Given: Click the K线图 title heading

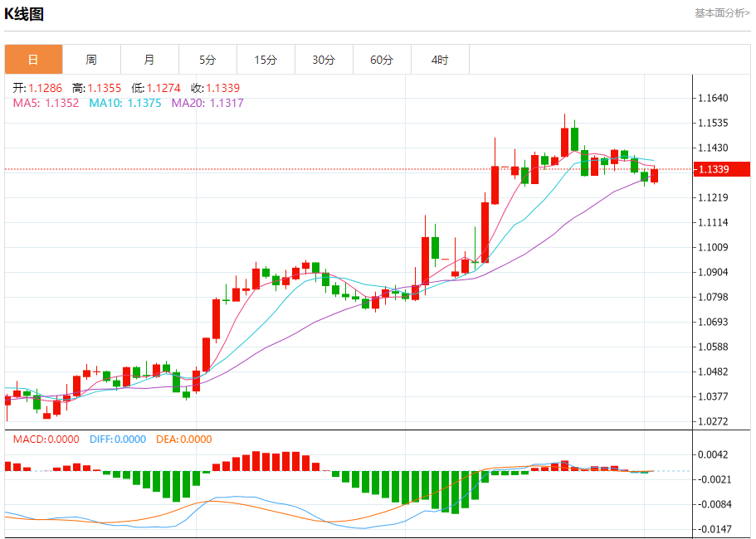Looking at the screenshot, I should coord(24,14).
